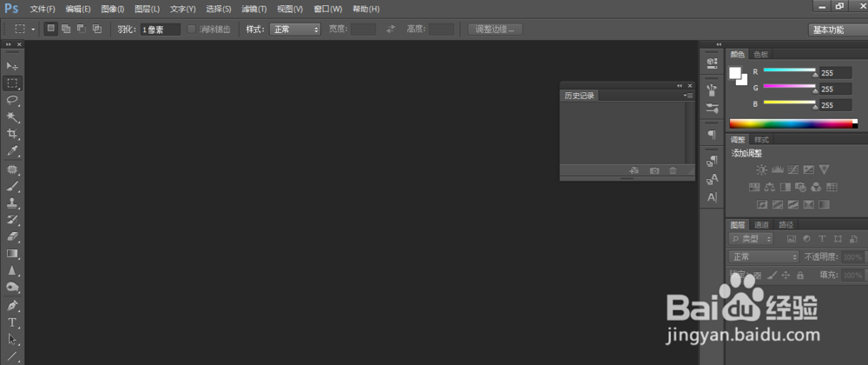Toggle type layer filter T icon

pyautogui.click(x=822, y=239)
